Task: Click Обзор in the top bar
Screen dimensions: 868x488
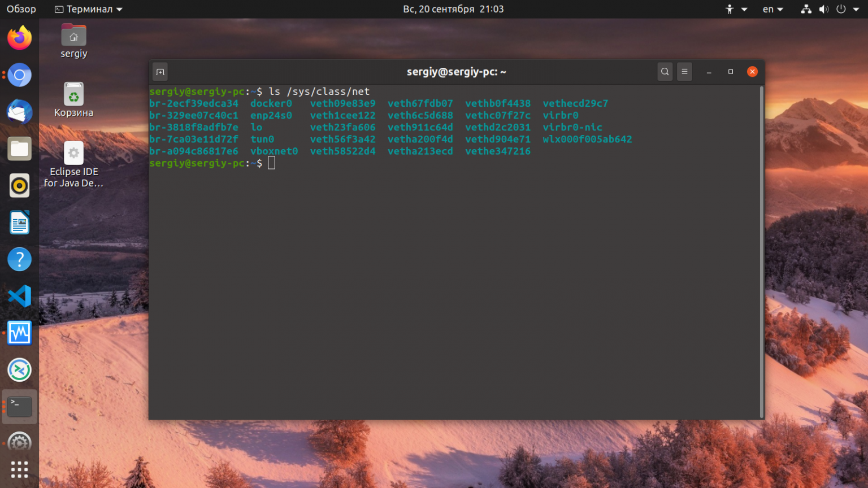Action: point(21,9)
